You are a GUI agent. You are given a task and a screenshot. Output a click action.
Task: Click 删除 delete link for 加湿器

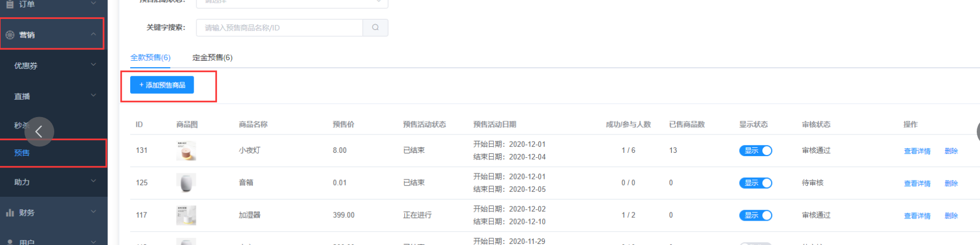coord(951,216)
